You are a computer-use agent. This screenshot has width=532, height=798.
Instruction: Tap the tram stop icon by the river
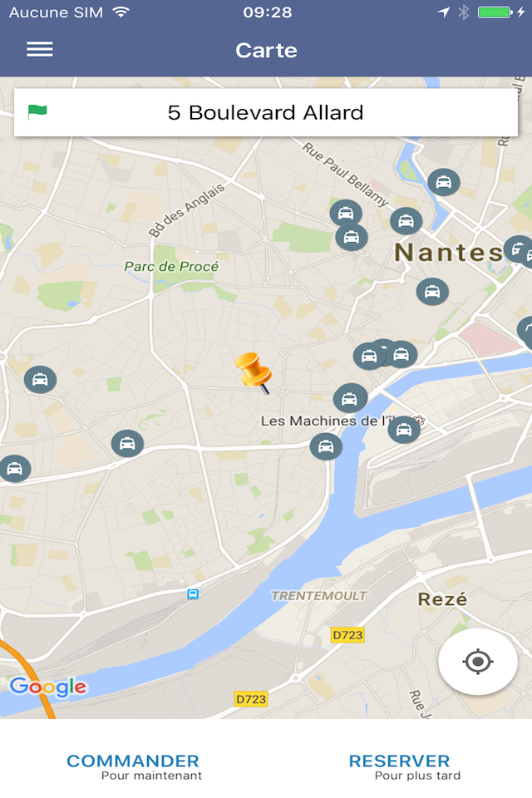[x=193, y=594]
